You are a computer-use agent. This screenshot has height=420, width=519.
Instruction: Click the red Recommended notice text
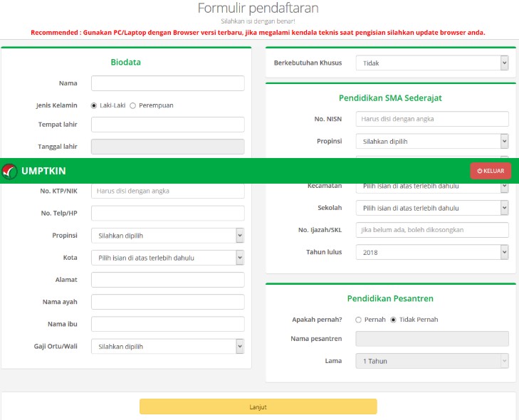click(258, 33)
